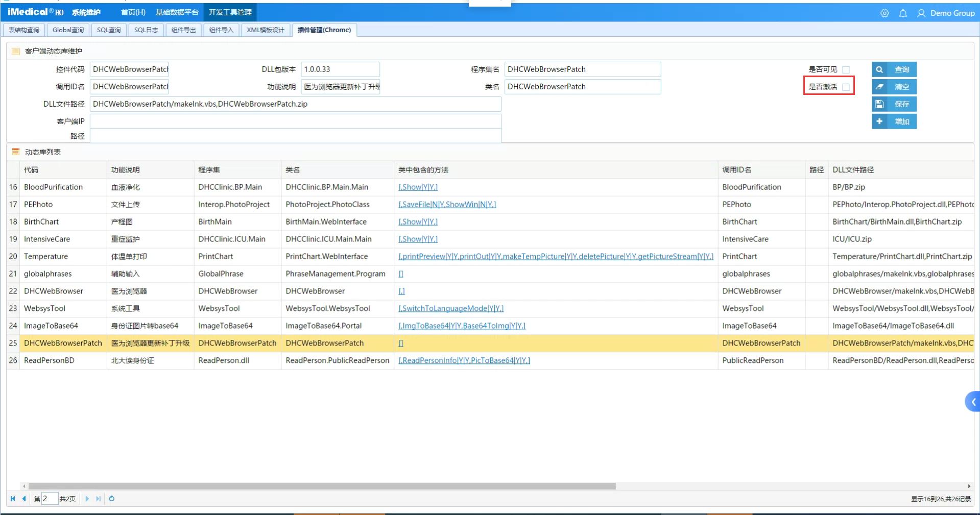Click the BP/BP.zip DLL path cell

pyautogui.click(x=901, y=187)
